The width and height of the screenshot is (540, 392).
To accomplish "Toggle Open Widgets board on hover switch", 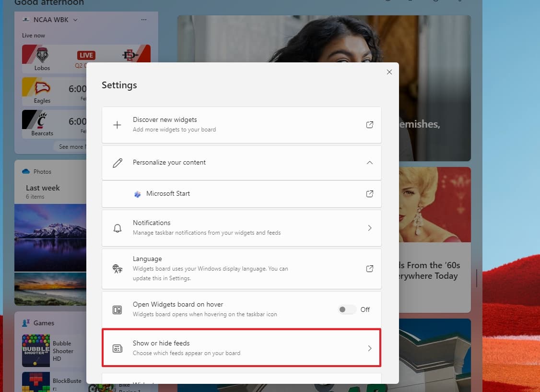I will coord(347,309).
